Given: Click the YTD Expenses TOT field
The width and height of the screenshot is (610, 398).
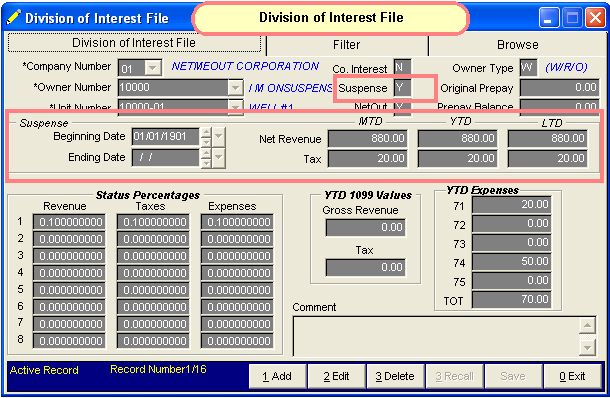Looking at the screenshot, I should [512, 300].
